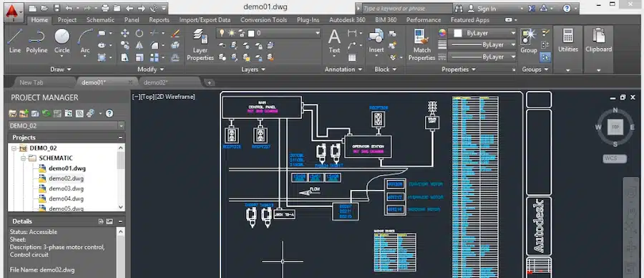Click the Project Manager help icon
The width and height of the screenshot is (644, 278).
click(x=109, y=113)
